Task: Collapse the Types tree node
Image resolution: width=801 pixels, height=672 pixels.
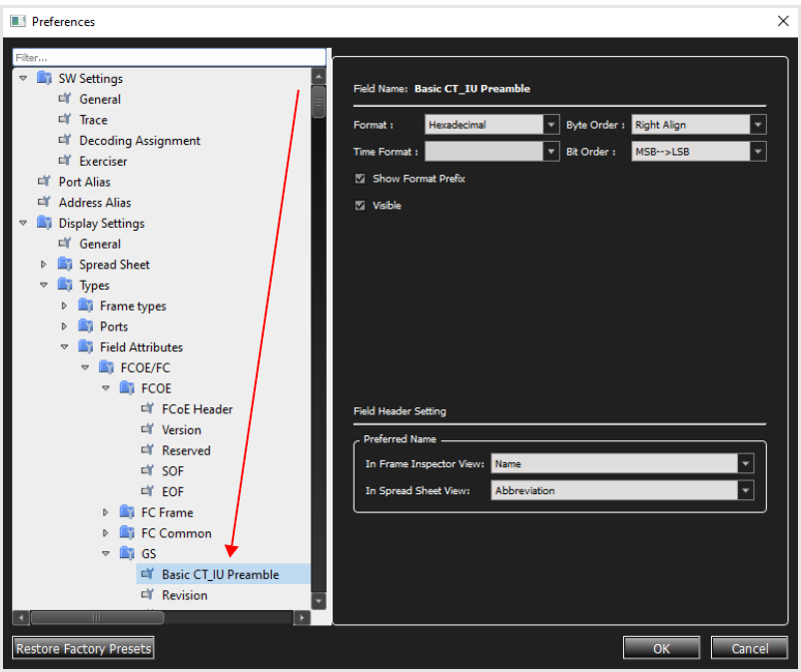Action: [x=43, y=285]
